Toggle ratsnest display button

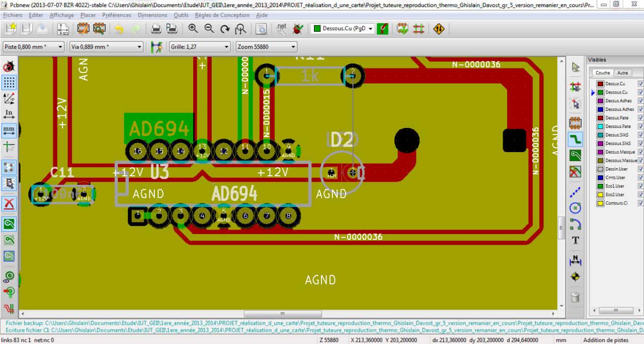(9, 166)
